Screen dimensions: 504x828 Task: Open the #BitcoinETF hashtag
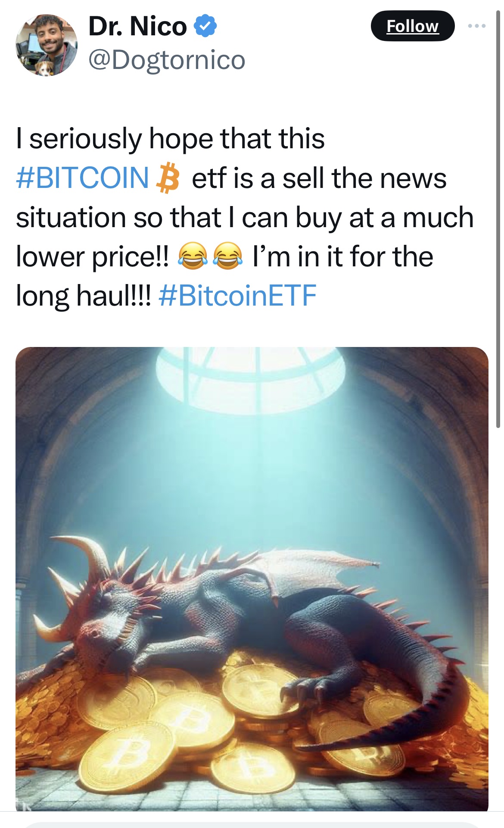click(x=237, y=296)
